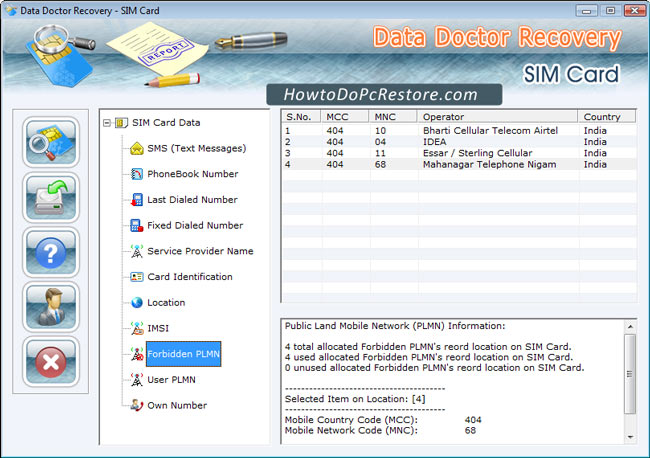Collapse the SIM Card Data tree node
This screenshot has height=458, width=650.
[107, 123]
